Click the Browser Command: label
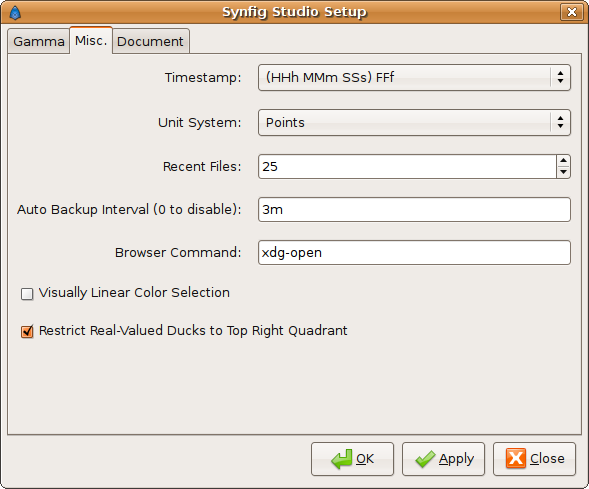Viewport: 589px width, 489px height. [x=178, y=252]
